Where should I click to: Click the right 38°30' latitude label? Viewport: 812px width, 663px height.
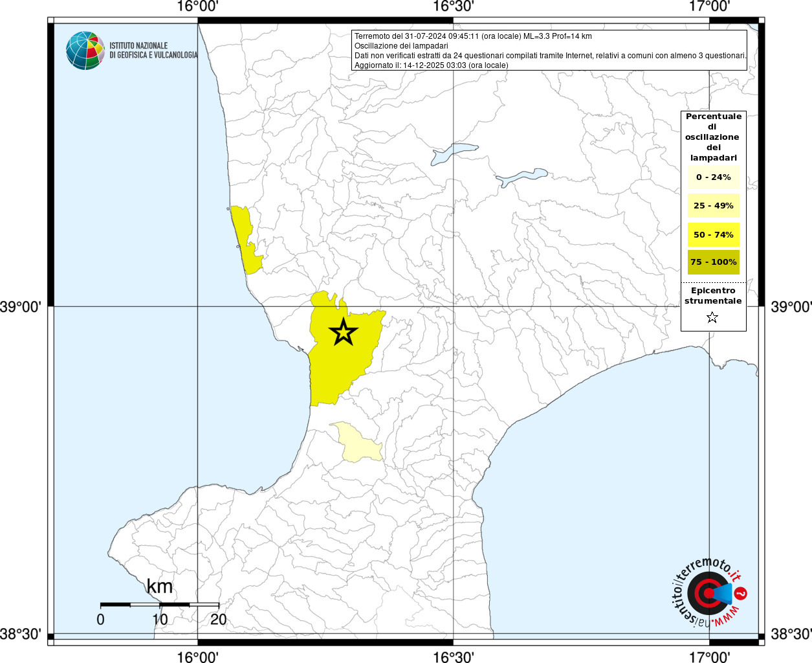tap(791, 634)
